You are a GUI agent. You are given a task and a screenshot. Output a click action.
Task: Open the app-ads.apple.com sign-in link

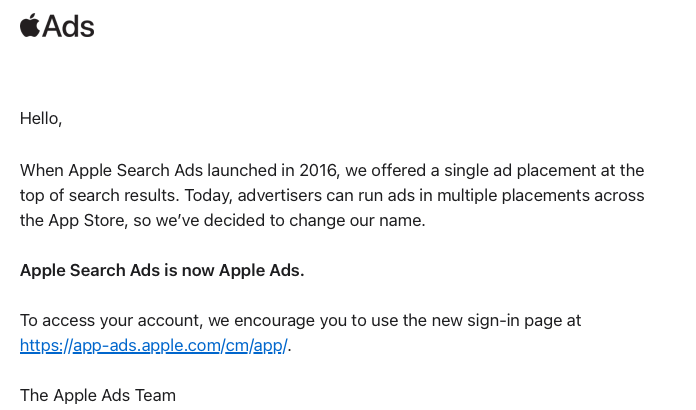154,345
